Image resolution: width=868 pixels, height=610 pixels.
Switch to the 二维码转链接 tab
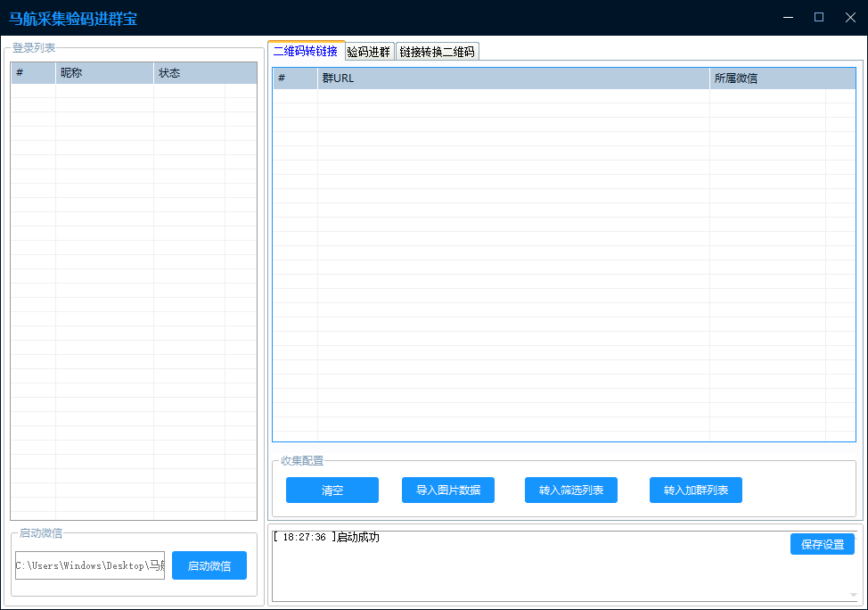point(307,51)
